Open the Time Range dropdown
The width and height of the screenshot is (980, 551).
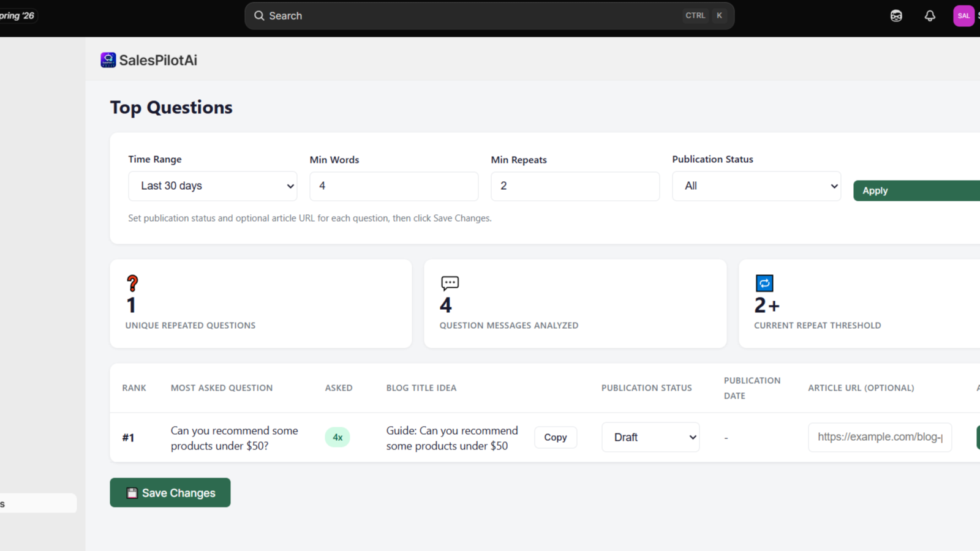coord(213,186)
